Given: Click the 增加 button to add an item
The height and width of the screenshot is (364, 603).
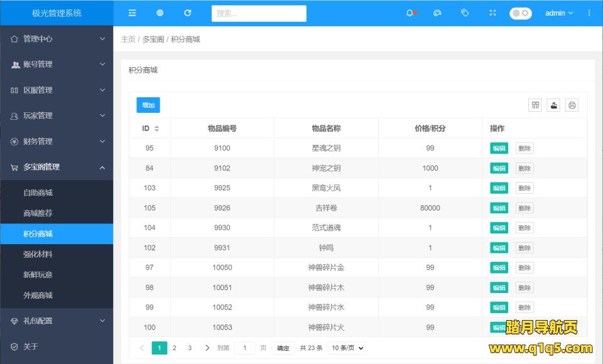Looking at the screenshot, I should click(x=148, y=105).
